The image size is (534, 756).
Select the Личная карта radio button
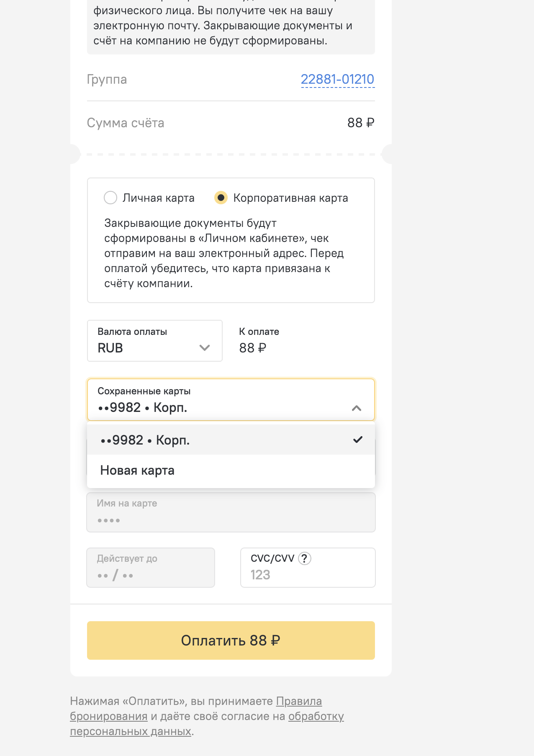click(110, 198)
